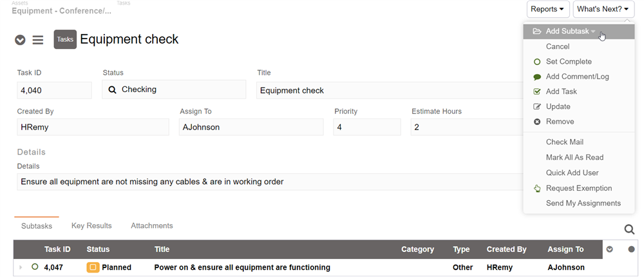Click the hamburger menu icon beside Tasks
Screen dimensions: 644x277
coord(38,40)
